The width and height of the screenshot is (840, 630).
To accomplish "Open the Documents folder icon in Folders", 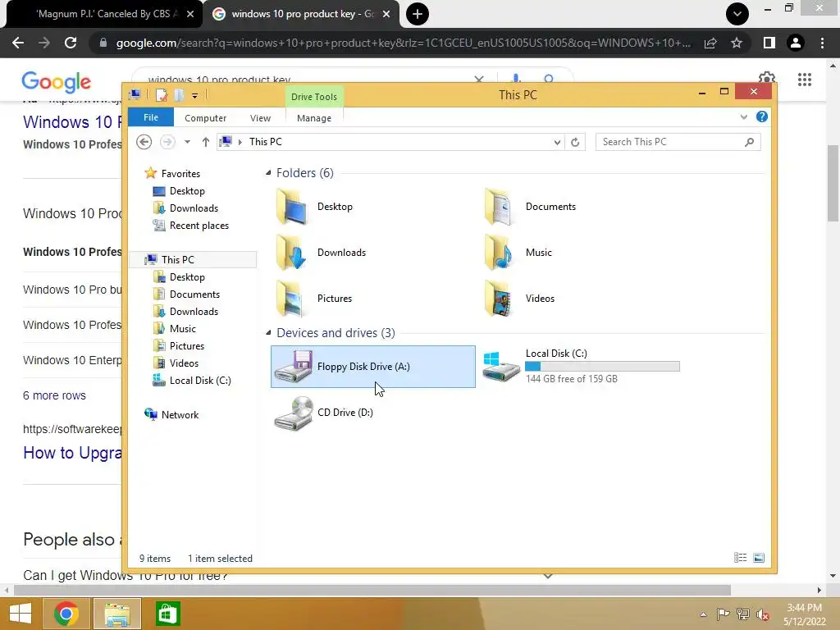I will (500, 207).
